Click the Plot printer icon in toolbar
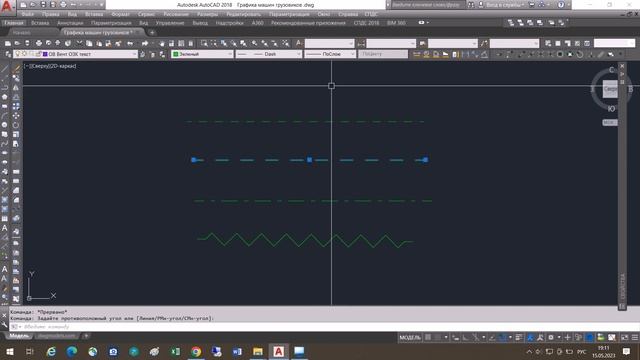This screenshot has height=360, width=640. point(39,43)
